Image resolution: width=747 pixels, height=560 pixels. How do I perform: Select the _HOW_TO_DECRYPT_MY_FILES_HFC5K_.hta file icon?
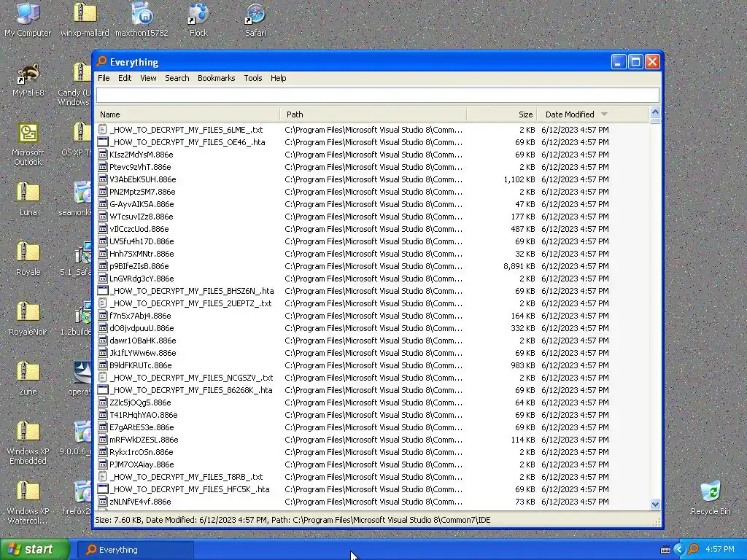tap(102, 489)
